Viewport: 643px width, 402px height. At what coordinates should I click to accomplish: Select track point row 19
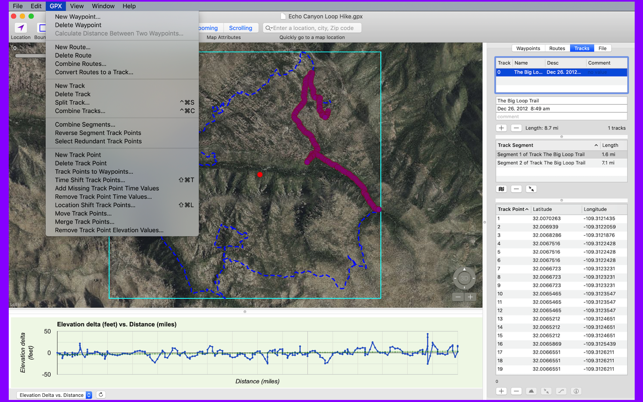[561, 369]
